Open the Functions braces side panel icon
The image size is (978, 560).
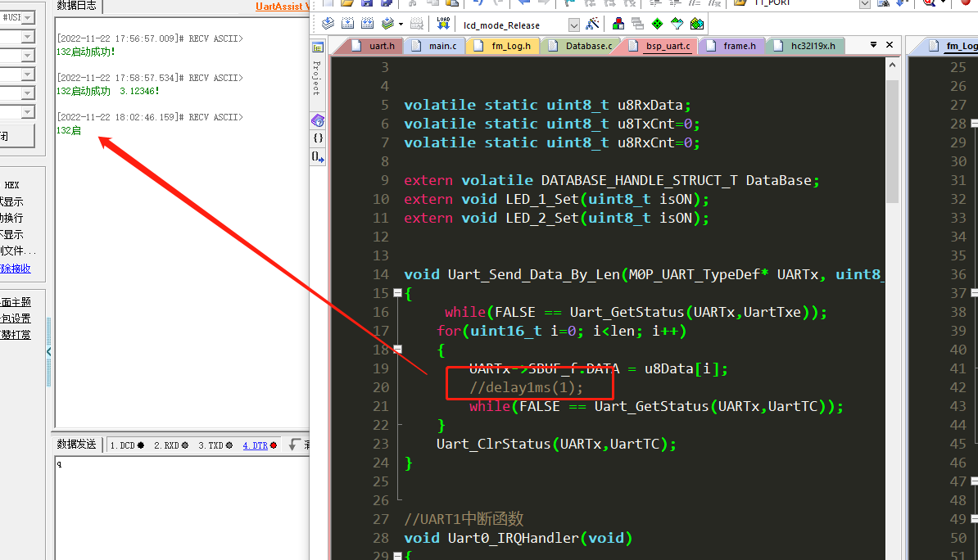point(318,138)
